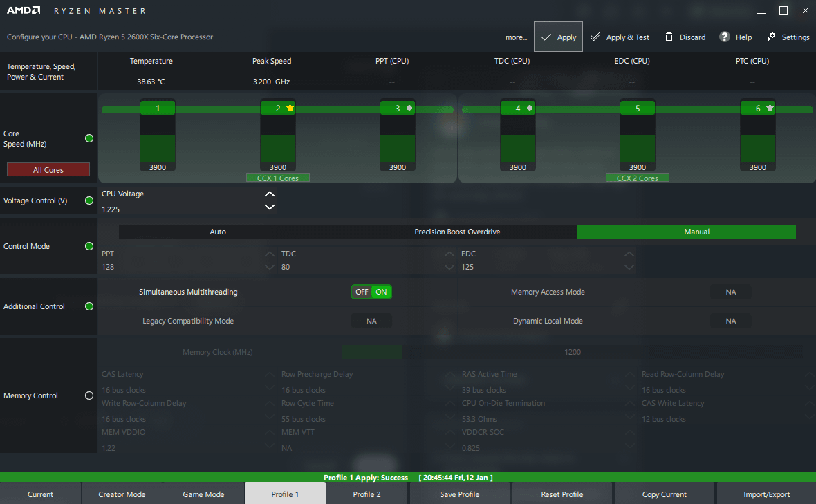Click the Copy Current button
Image resolution: width=816 pixels, height=504 pixels.
pos(665,494)
